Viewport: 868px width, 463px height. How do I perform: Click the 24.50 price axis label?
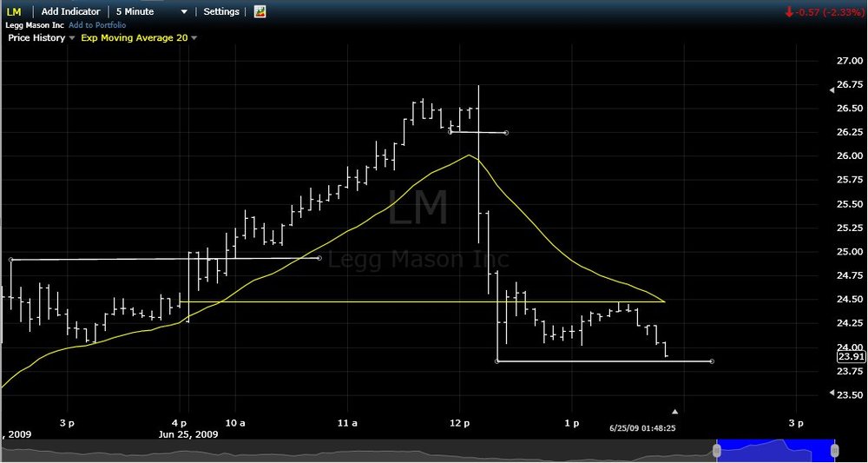[851, 300]
